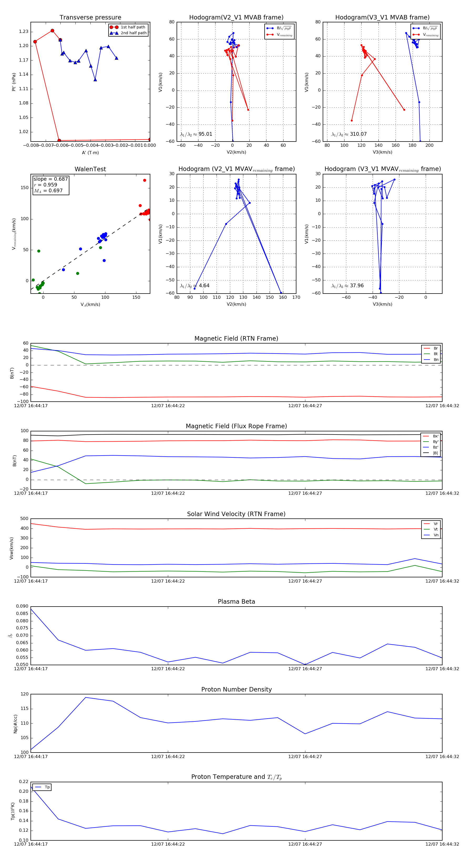Click 'Solar Wind Velocity (RTN Frame)' title
The height and width of the screenshot is (868, 473).
[236, 513]
